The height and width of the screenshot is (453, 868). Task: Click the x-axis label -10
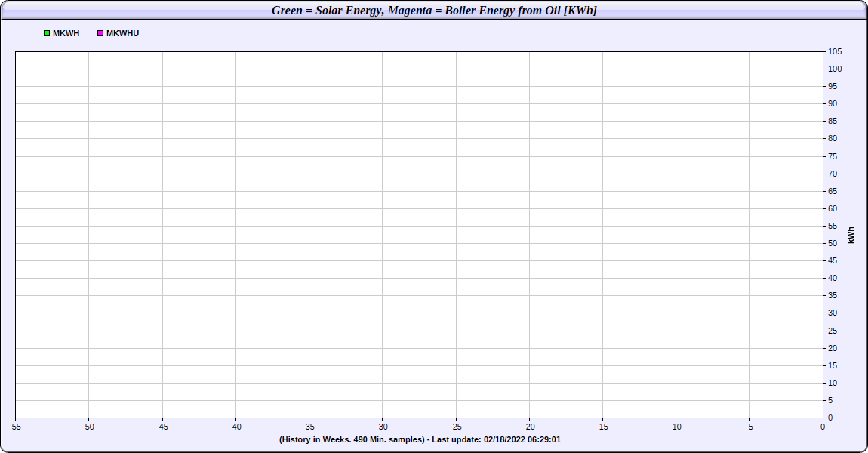pos(676,427)
